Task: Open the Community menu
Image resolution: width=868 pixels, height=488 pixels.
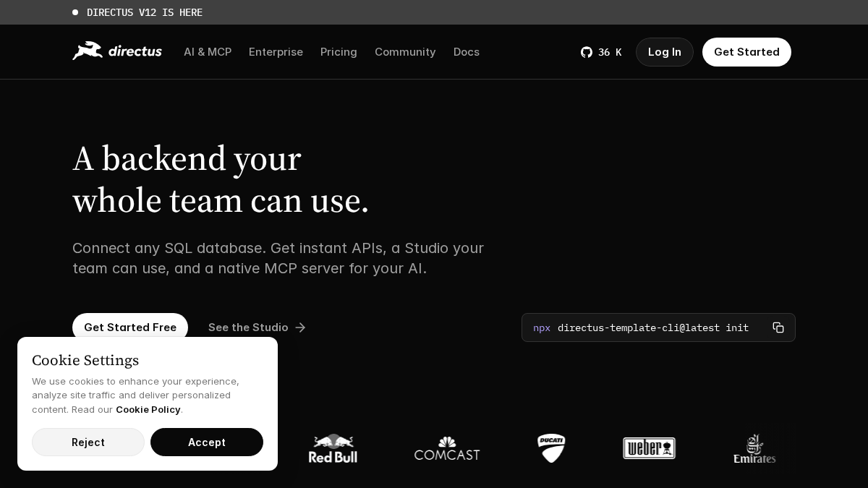Action: click(x=405, y=52)
